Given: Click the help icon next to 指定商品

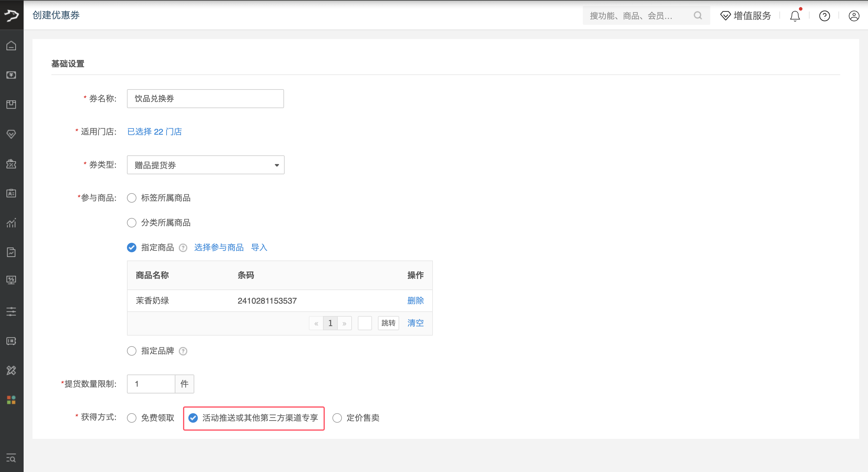Looking at the screenshot, I should click(x=183, y=248).
